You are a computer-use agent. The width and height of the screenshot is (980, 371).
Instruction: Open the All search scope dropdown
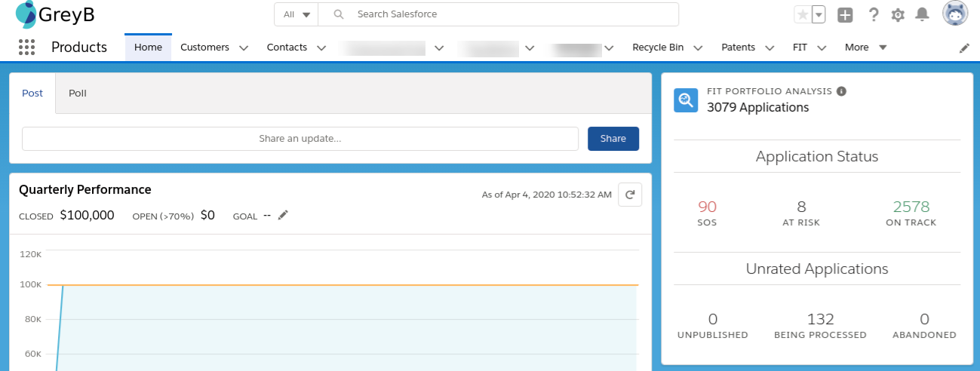pos(296,14)
